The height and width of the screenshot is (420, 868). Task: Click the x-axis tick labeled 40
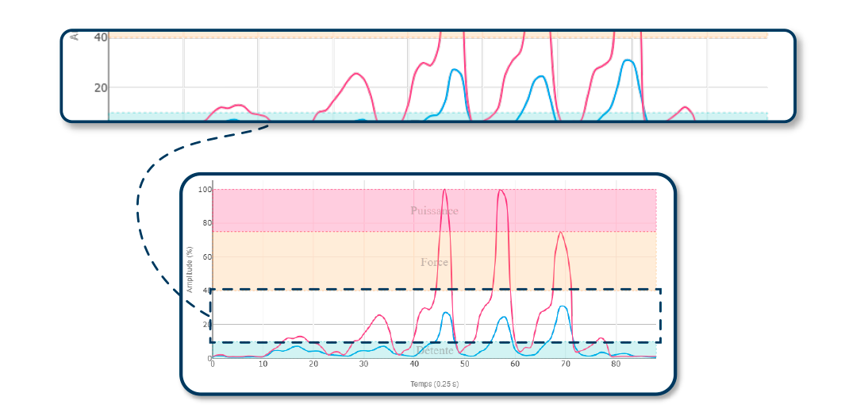click(414, 364)
